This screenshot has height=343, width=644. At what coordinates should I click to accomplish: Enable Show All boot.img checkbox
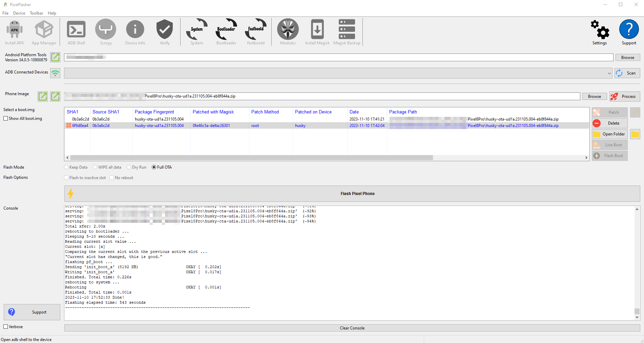coord(6,119)
